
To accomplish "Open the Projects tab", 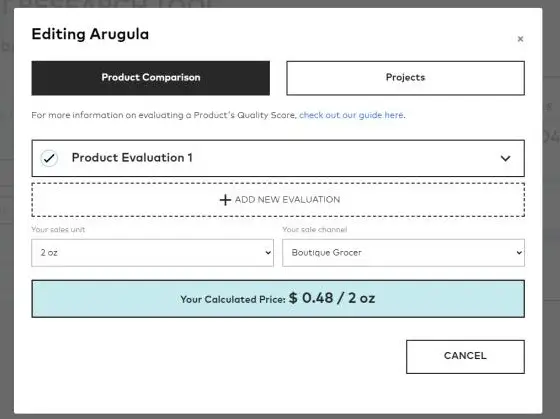I will tap(405, 78).
